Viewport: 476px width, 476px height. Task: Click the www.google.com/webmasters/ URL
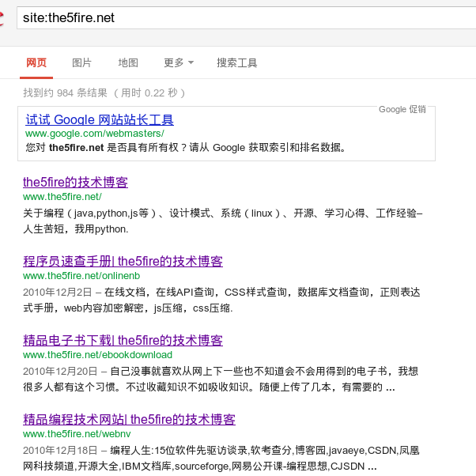[95, 134]
